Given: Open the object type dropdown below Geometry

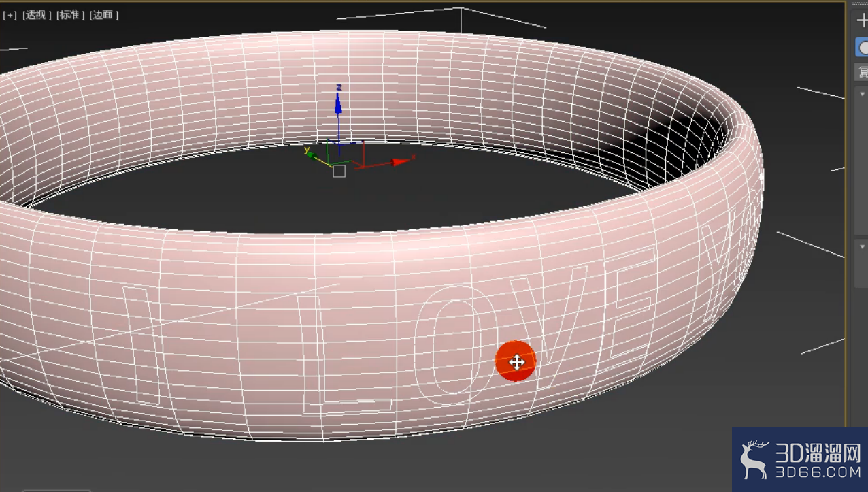Looking at the screenshot, I should (862, 72).
